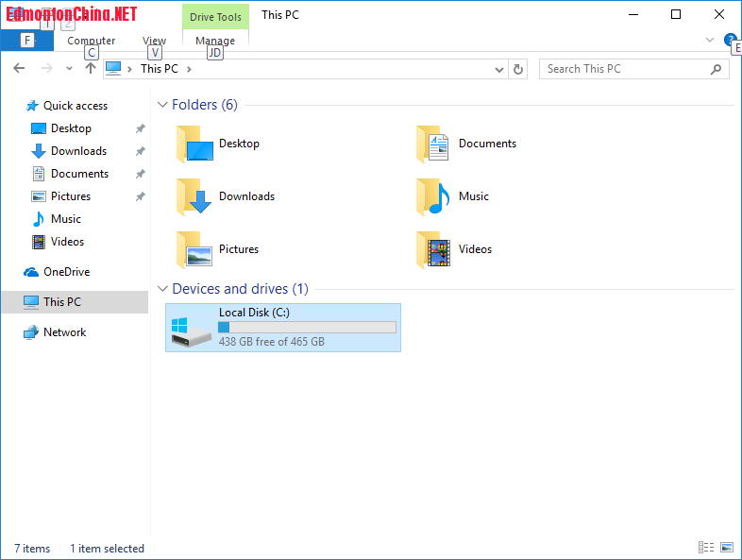Refresh the This PC view
The height and width of the screenshot is (560, 742).
click(517, 69)
